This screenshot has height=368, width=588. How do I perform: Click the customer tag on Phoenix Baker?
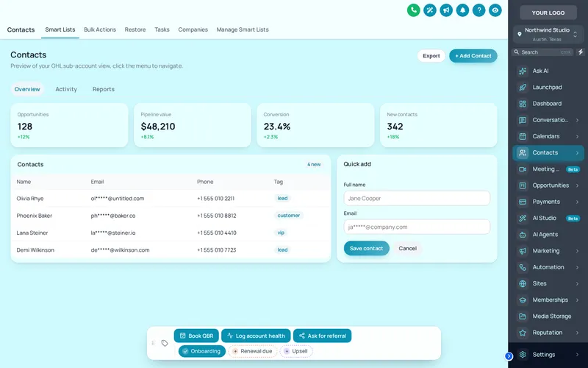pos(288,216)
